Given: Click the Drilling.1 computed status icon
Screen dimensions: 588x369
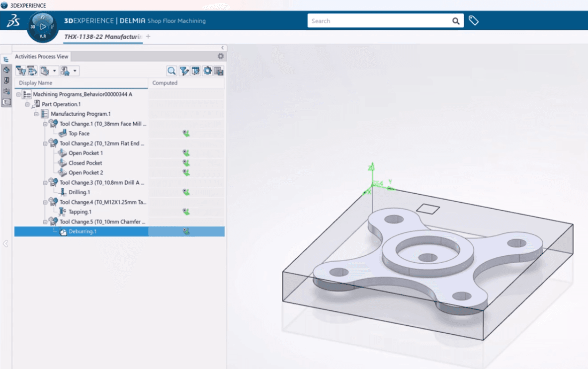Looking at the screenshot, I should [x=186, y=192].
